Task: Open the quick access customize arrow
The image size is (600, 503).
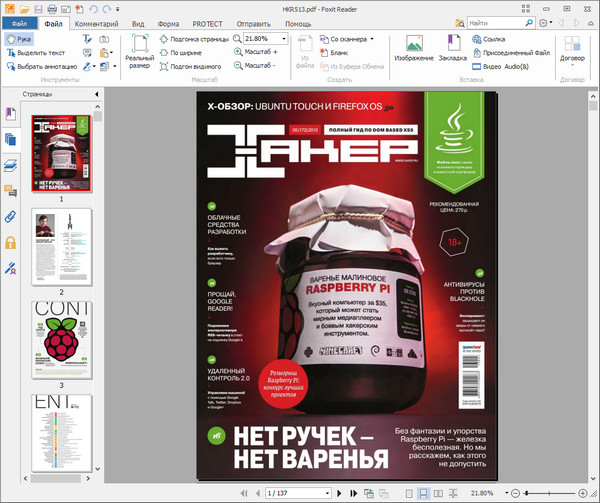Action: tap(117, 9)
